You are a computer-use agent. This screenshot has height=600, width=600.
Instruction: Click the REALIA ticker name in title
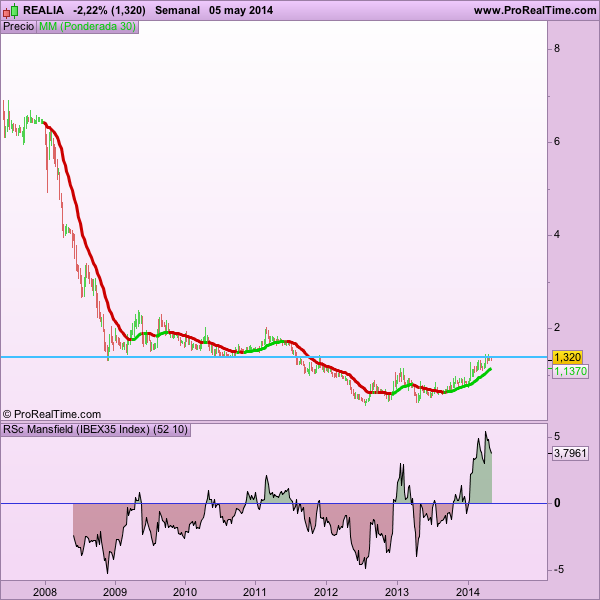click(x=43, y=10)
